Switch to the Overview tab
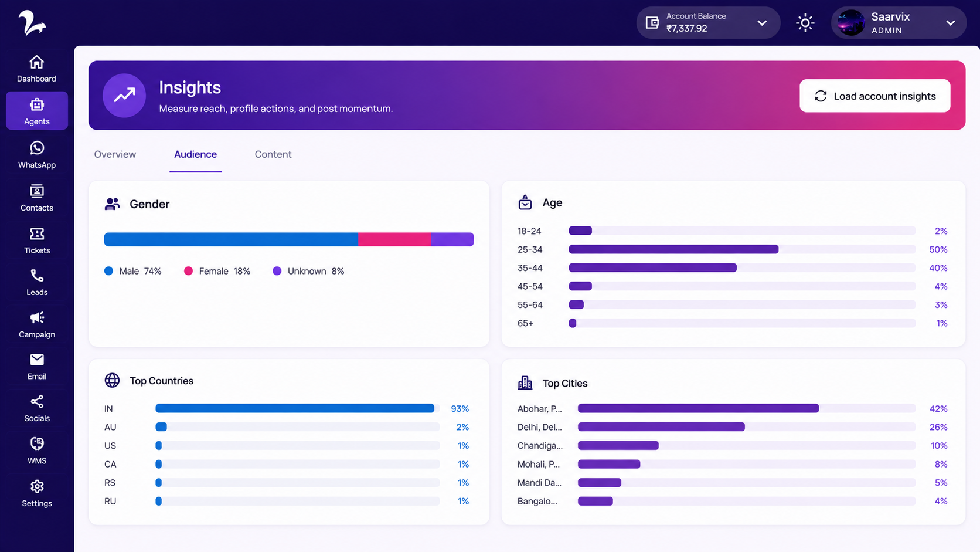980x552 pixels. [x=115, y=154]
